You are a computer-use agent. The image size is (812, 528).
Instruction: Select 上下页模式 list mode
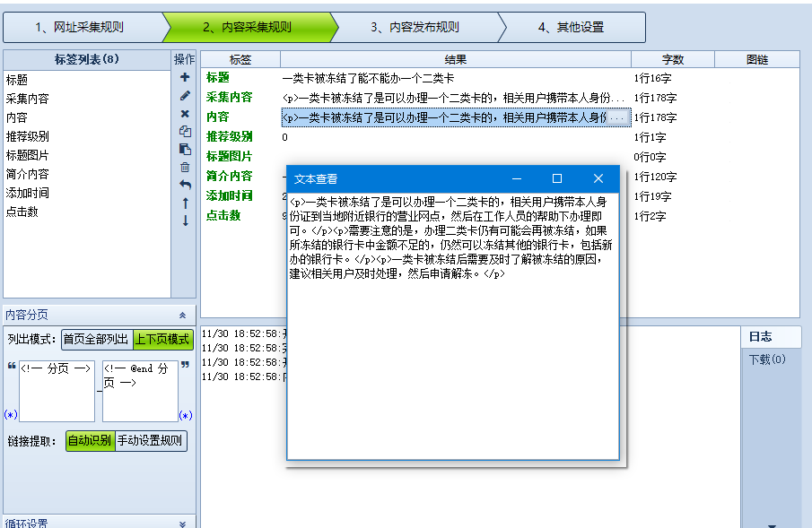coord(162,340)
